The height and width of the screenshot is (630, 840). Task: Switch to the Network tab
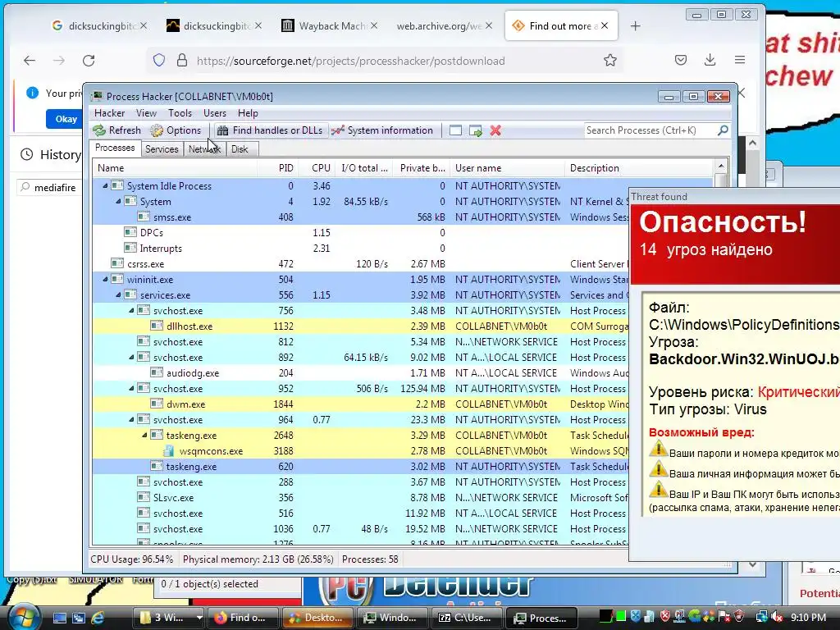click(x=204, y=149)
